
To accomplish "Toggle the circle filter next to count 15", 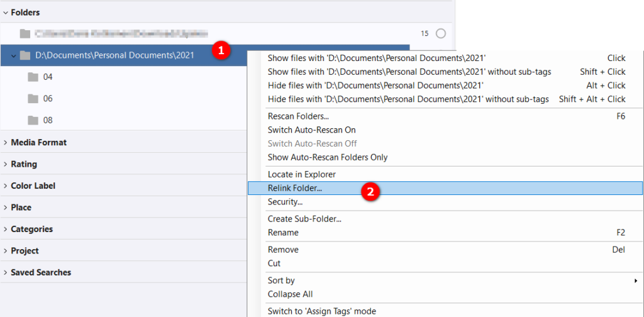I will pos(440,33).
